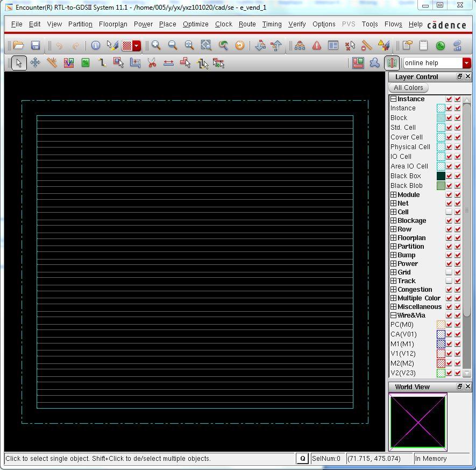This screenshot has width=476, height=470.
Task: Select the Ruler tool in second toolbar
Action: pyautogui.click(x=52, y=63)
